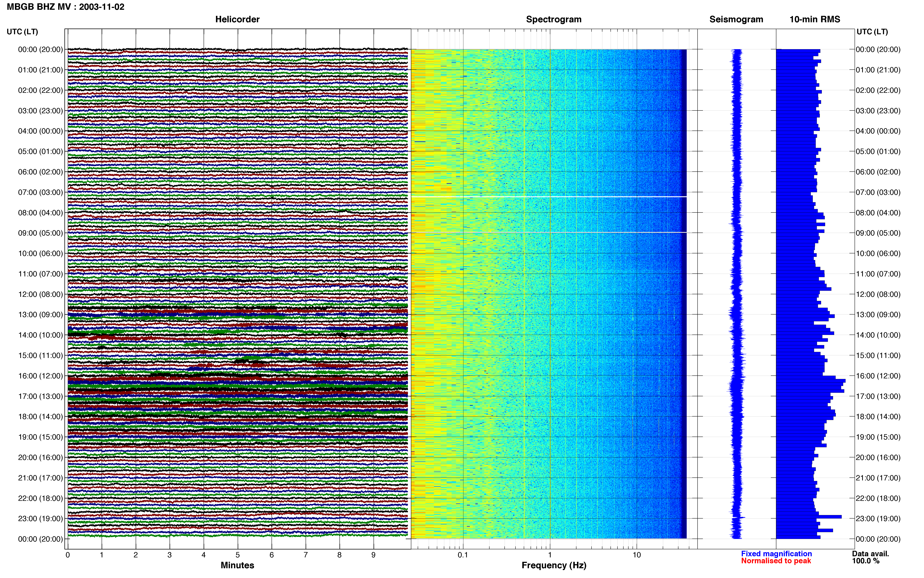This screenshot has height=578, width=924.
Task: Click the white spectrogram gap line at 09:00
Action: pos(549,232)
